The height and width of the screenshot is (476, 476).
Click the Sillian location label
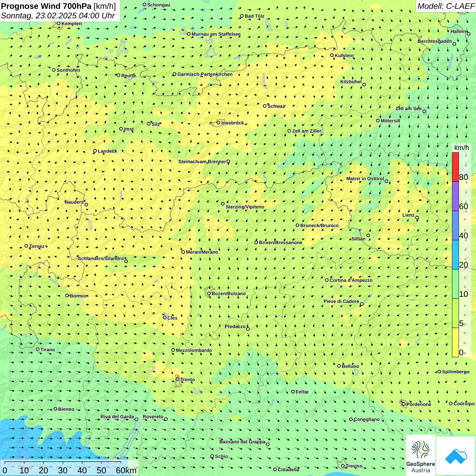tap(358, 239)
